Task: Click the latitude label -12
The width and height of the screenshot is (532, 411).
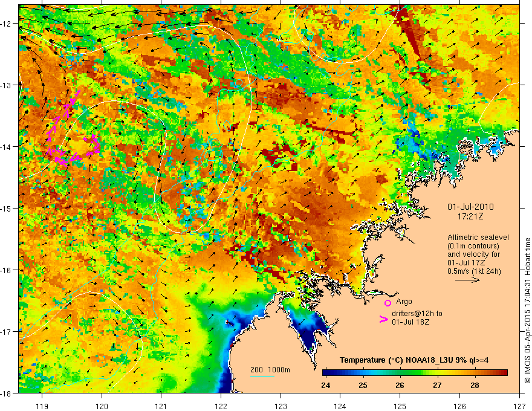Action: tap(7, 24)
